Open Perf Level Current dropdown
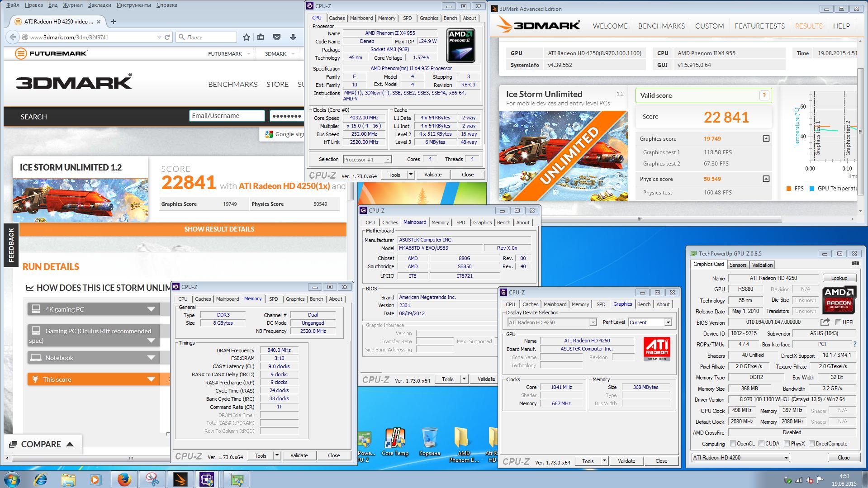 click(650, 322)
